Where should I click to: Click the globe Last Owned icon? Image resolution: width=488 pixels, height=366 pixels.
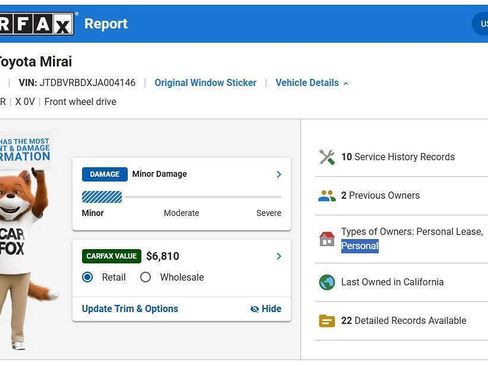(x=327, y=282)
